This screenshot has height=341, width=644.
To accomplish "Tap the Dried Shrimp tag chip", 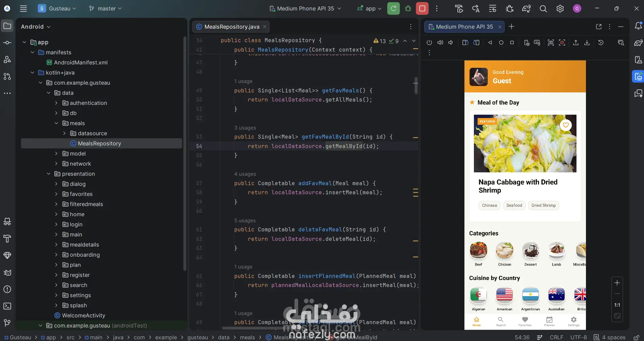I will click(543, 205).
